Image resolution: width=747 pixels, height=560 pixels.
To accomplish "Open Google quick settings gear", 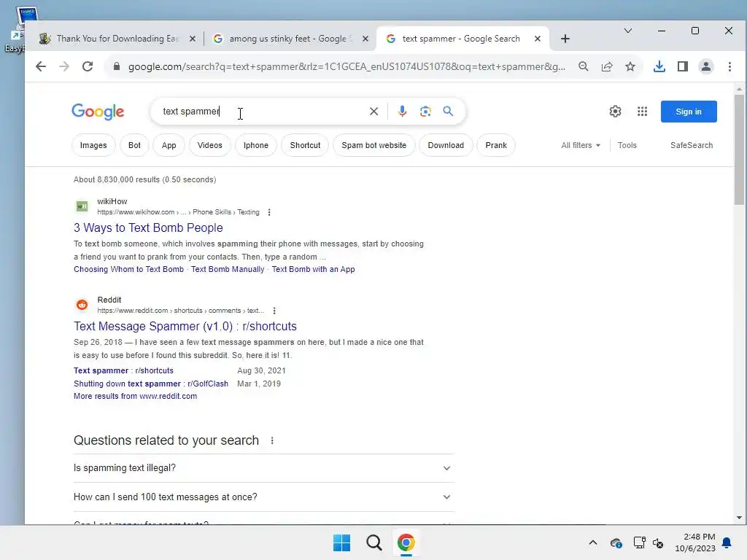I will [x=615, y=112].
